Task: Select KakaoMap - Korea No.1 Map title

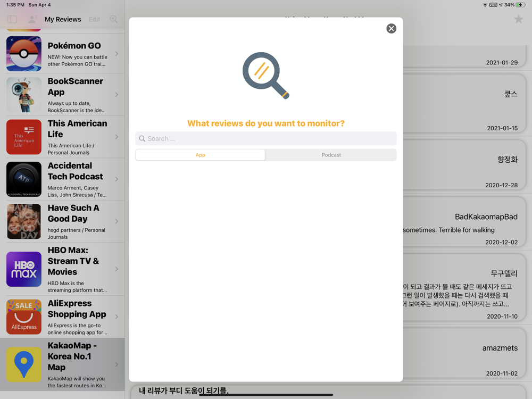Action: (x=72, y=356)
